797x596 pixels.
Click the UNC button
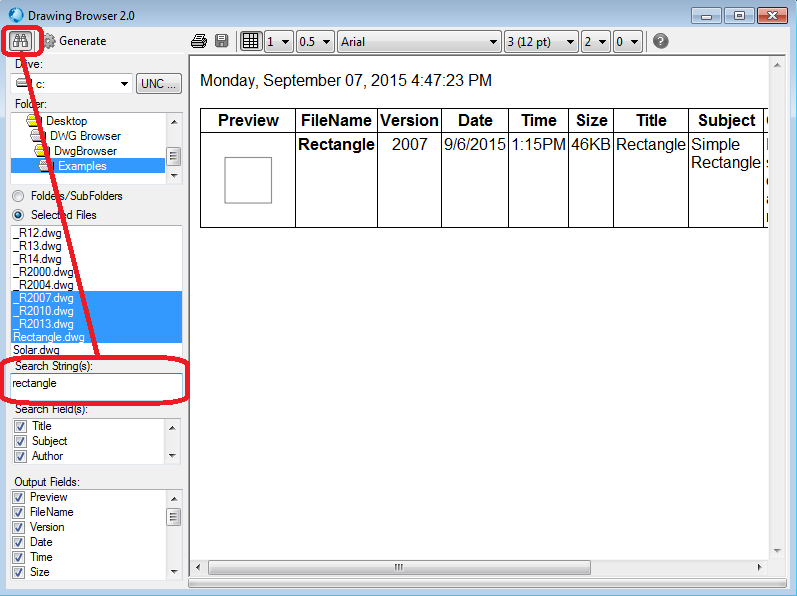159,84
